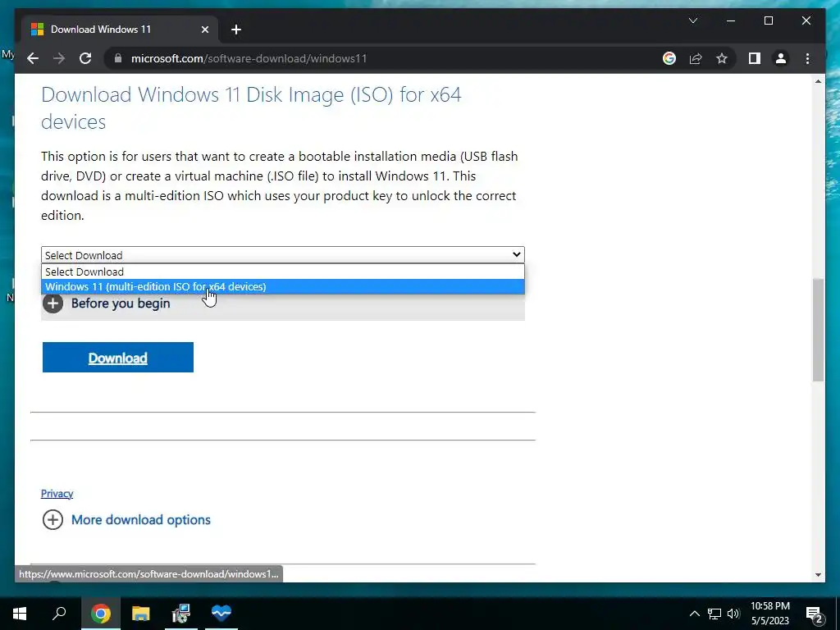Click the scrollbar up arrow
Screen dimensions: 840x630
(x=818, y=81)
